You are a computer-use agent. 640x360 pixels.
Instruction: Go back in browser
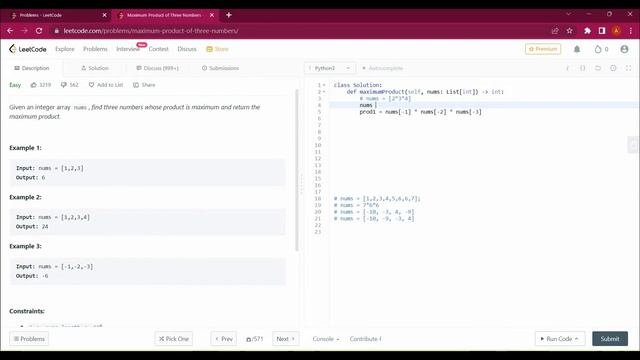pyautogui.click(x=10, y=31)
